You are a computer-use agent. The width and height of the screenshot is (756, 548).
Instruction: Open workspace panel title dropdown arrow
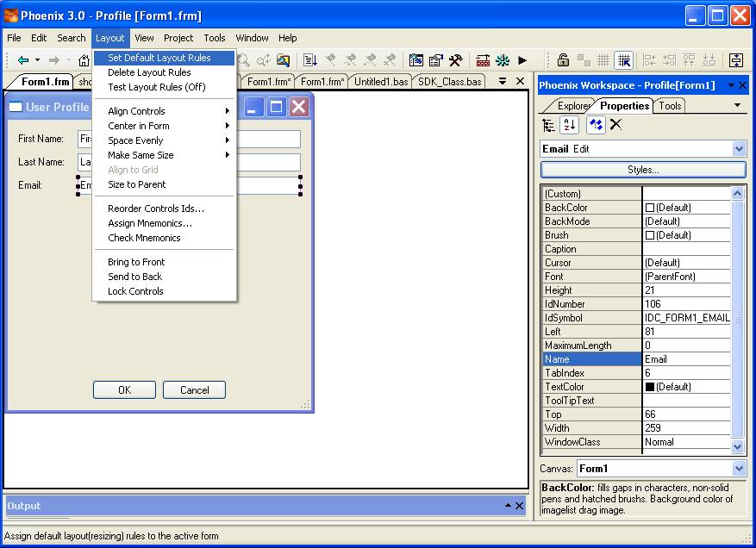pos(731,85)
